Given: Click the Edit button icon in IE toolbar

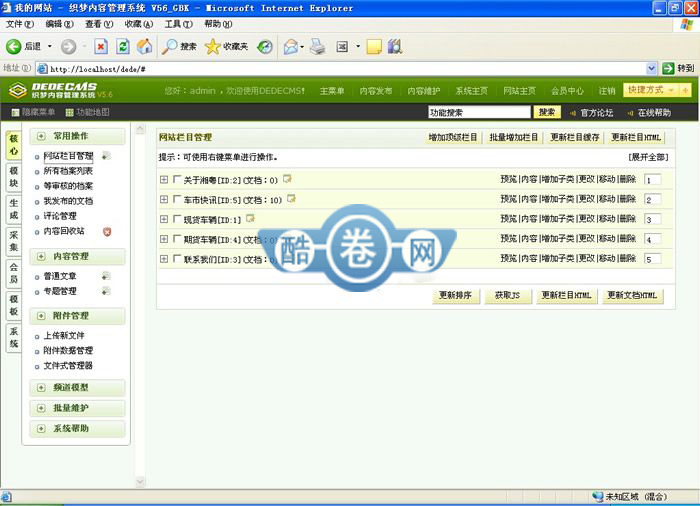Looking at the screenshot, I should (342, 46).
